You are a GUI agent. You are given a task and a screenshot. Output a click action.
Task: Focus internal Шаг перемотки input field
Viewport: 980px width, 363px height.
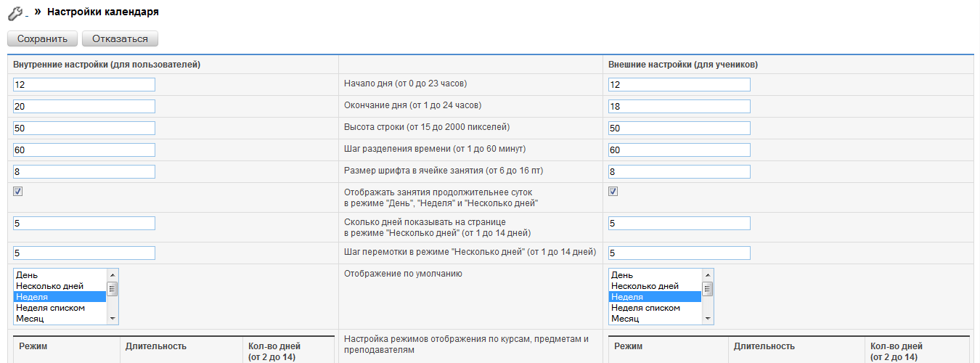(83, 253)
